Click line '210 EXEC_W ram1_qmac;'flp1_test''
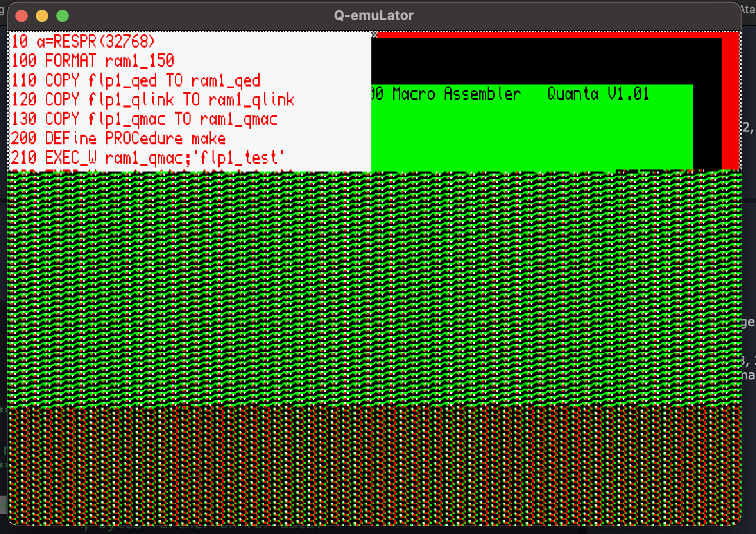This screenshot has height=534, width=756. 148,158
